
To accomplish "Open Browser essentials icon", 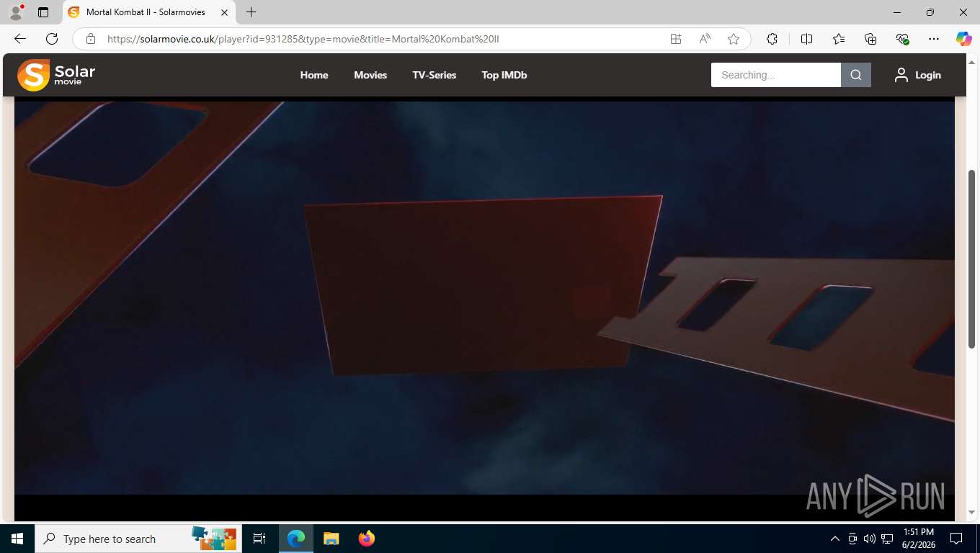I will click(x=902, y=39).
